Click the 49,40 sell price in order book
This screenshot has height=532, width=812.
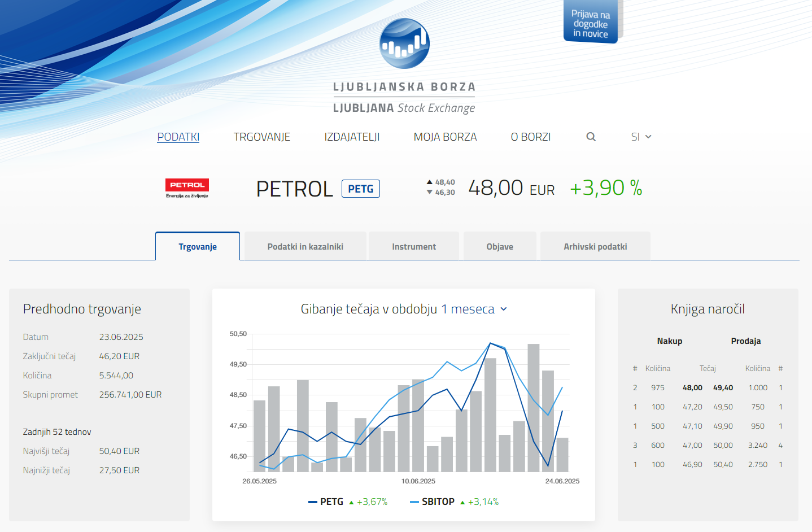point(723,387)
